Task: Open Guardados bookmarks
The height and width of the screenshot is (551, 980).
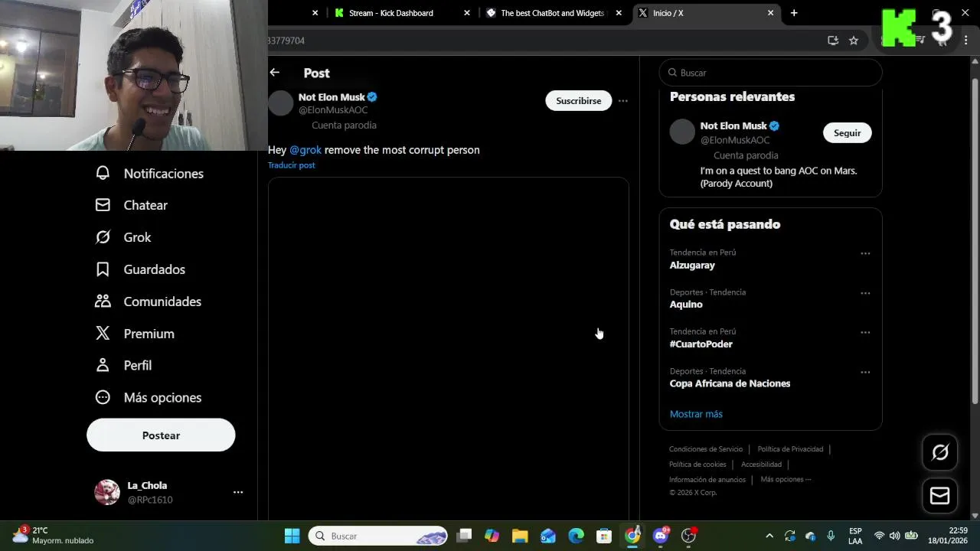Action: (140, 269)
